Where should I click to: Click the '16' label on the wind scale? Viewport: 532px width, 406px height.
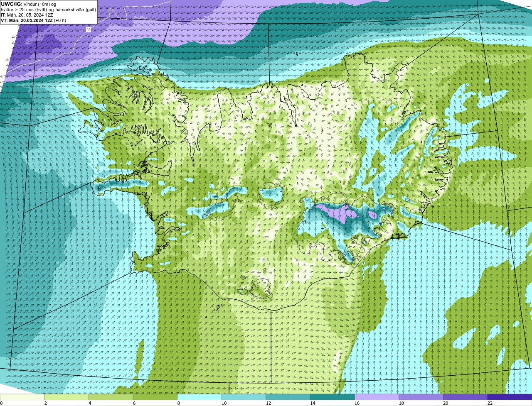point(357,403)
